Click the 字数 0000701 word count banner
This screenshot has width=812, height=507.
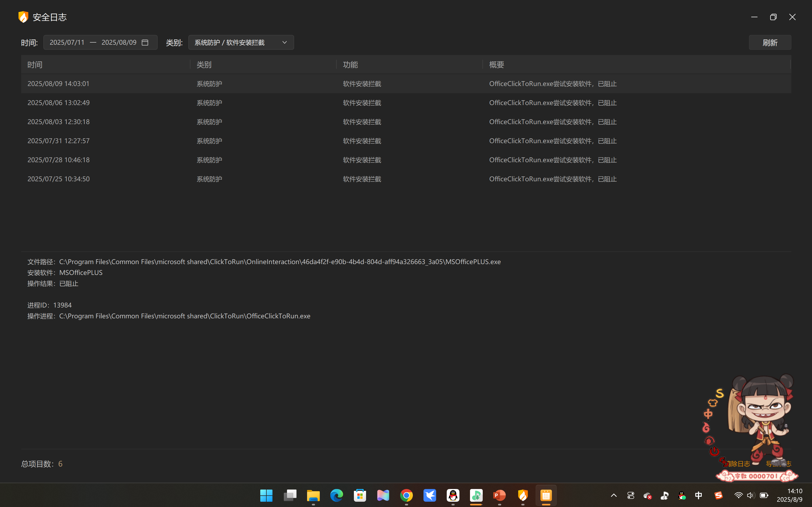pyautogui.click(x=757, y=476)
